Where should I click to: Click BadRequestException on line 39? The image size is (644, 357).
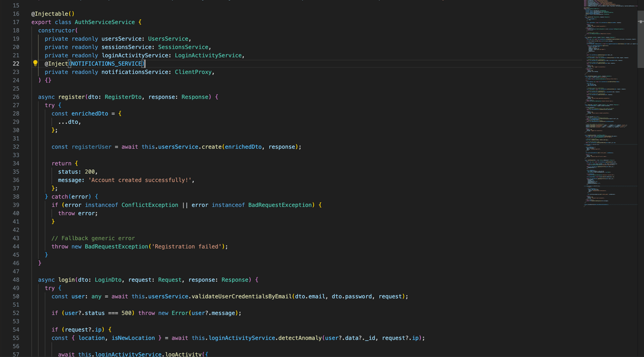[x=280, y=205]
